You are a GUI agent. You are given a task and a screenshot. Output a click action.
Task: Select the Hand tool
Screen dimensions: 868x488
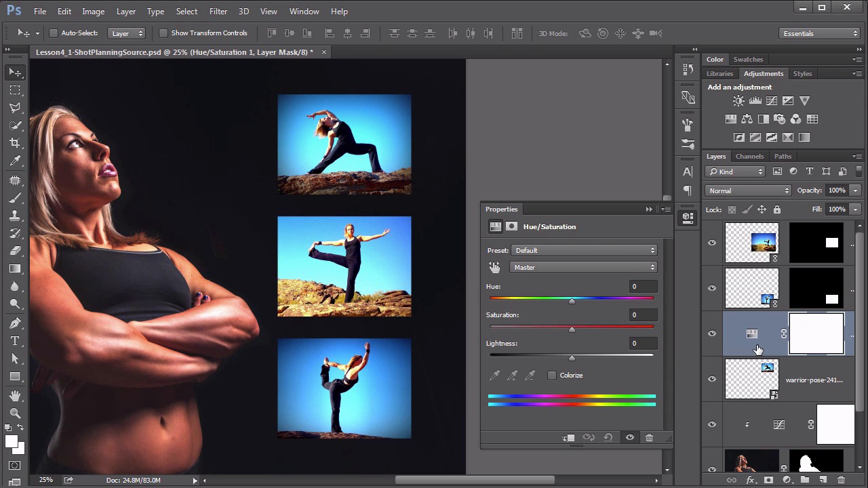15,395
